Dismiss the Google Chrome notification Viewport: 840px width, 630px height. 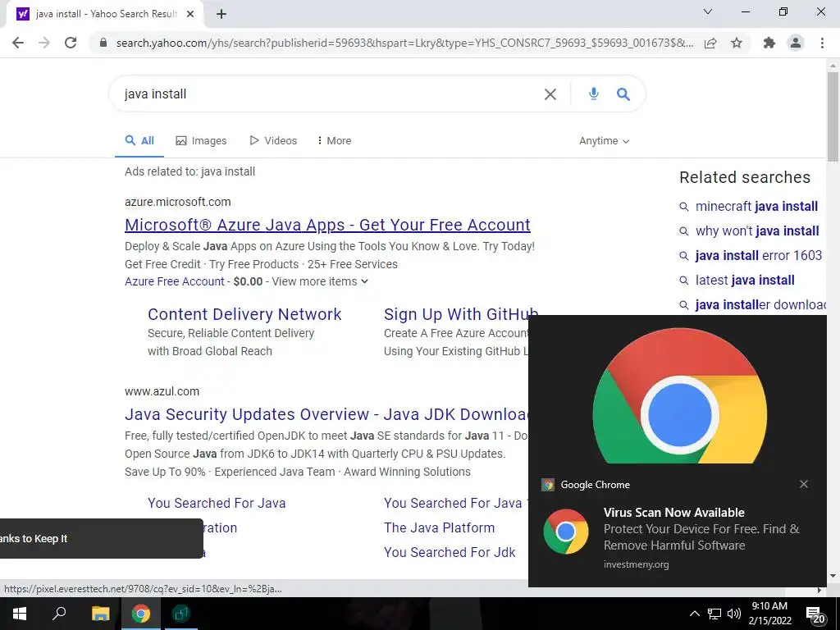(x=804, y=484)
